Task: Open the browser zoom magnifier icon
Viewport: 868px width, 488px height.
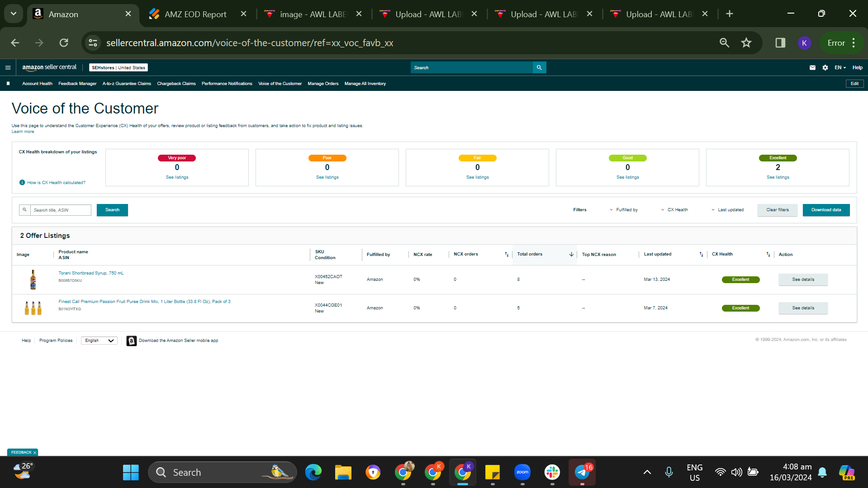Action: (x=724, y=43)
